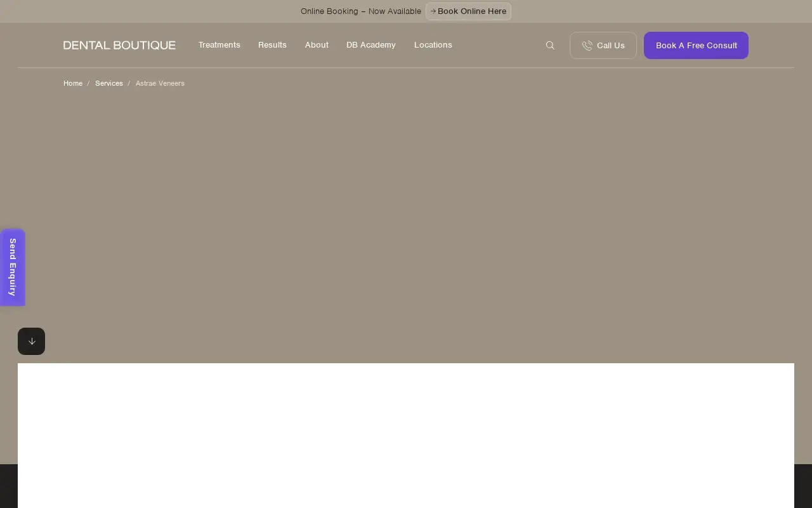Open the Treatments menu
This screenshot has height=508, width=812.
pyautogui.click(x=219, y=45)
